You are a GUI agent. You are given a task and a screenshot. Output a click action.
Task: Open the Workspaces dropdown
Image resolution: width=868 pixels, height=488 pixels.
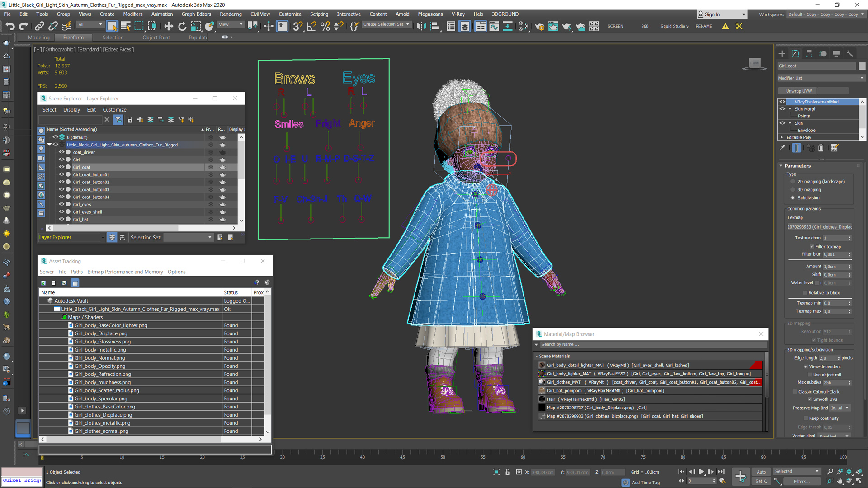point(826,14)
